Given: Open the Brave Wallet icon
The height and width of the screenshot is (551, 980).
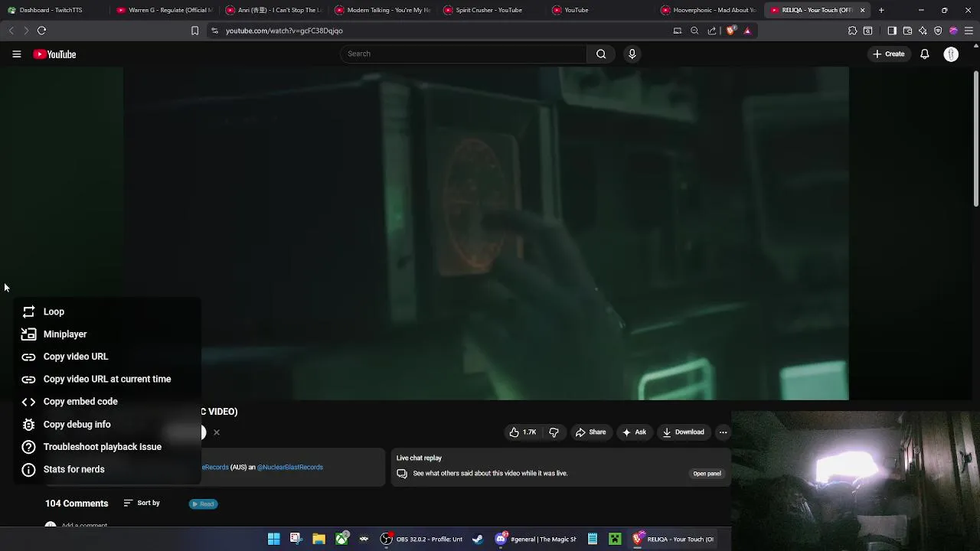Looking at the screenshot, I should point(907,31).
